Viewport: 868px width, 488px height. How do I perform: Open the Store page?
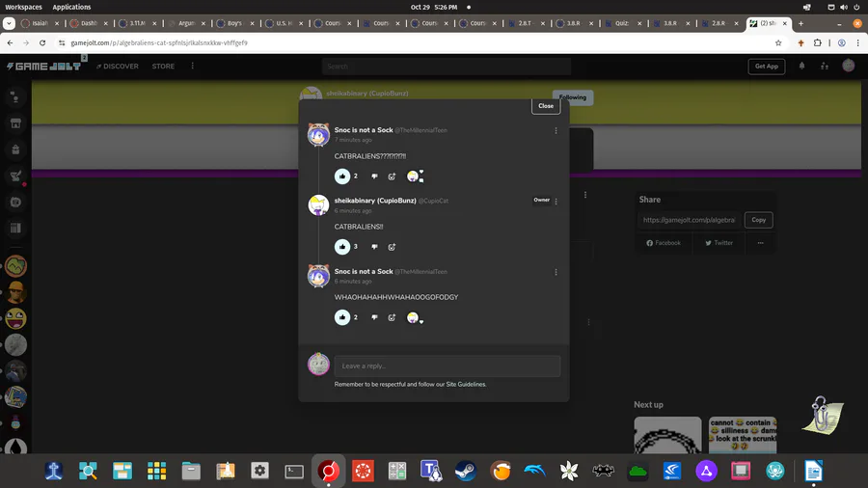point(163,66)
